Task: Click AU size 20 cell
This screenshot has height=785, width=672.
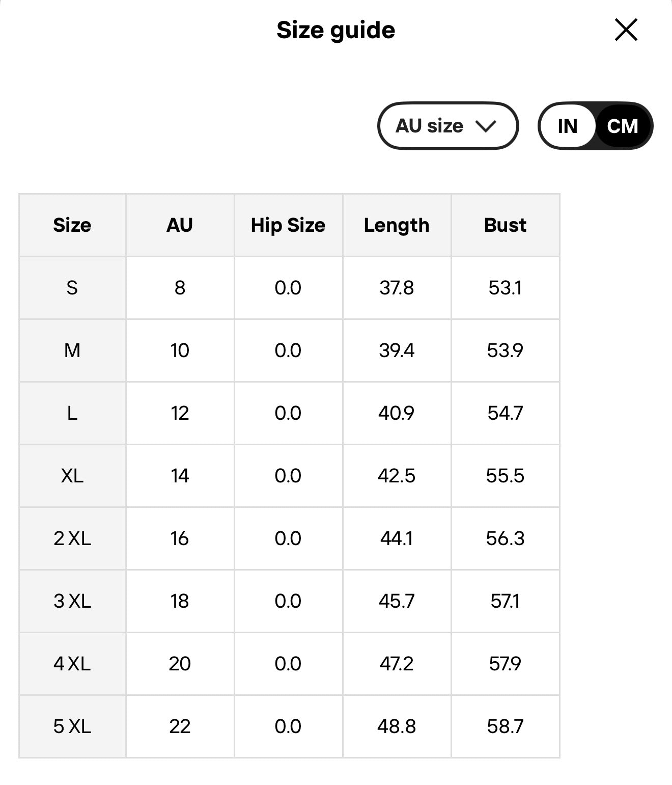Action: (x=180, y=664)
